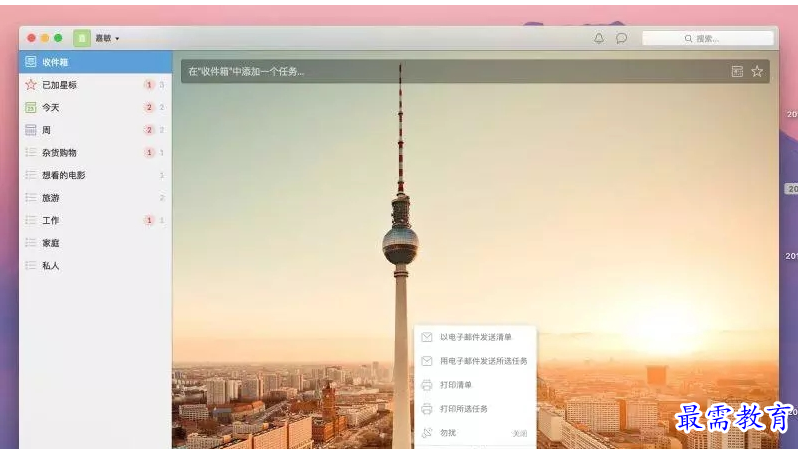This screenshot has height=449, width=799.
Task: Select the 想看的电影 list
Action: 95,175
